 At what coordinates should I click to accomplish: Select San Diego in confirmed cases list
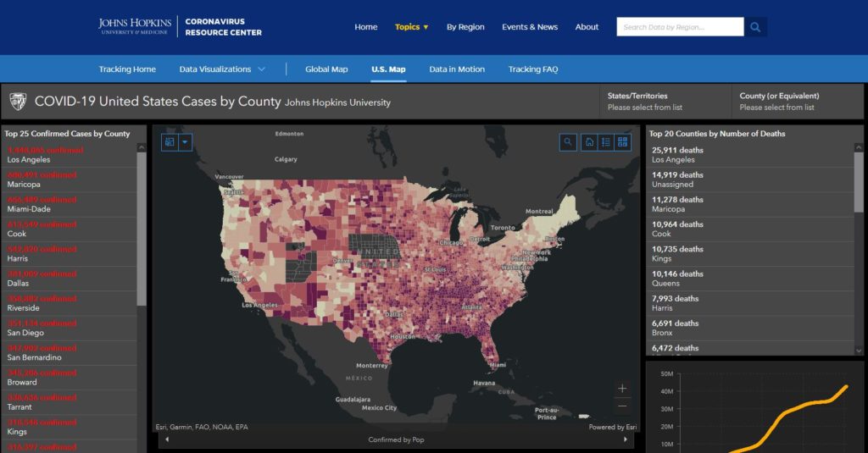point(70,328)
